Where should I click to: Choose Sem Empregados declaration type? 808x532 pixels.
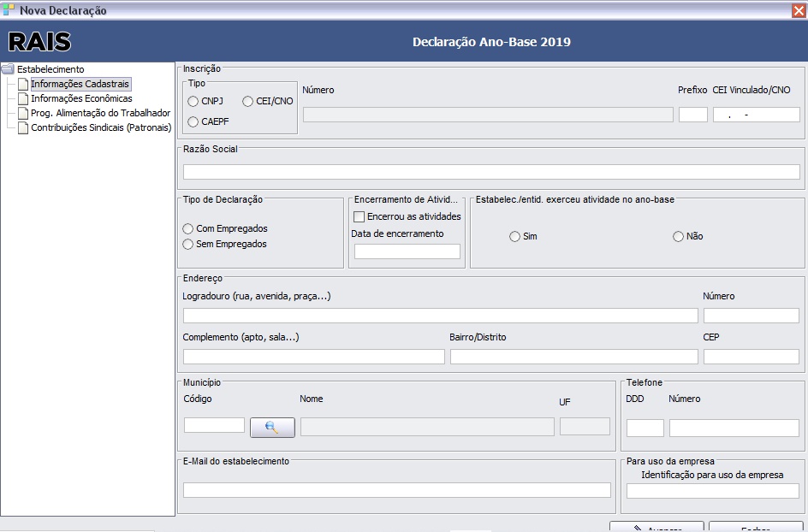(x=187, y=244)
